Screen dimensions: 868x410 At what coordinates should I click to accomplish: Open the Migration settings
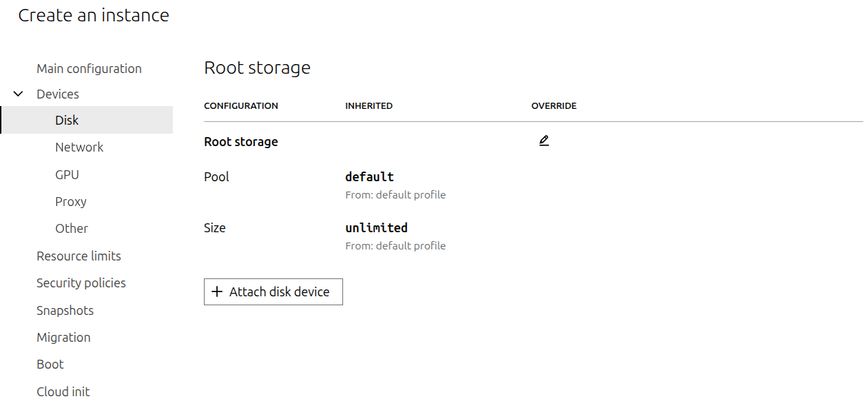63,338
